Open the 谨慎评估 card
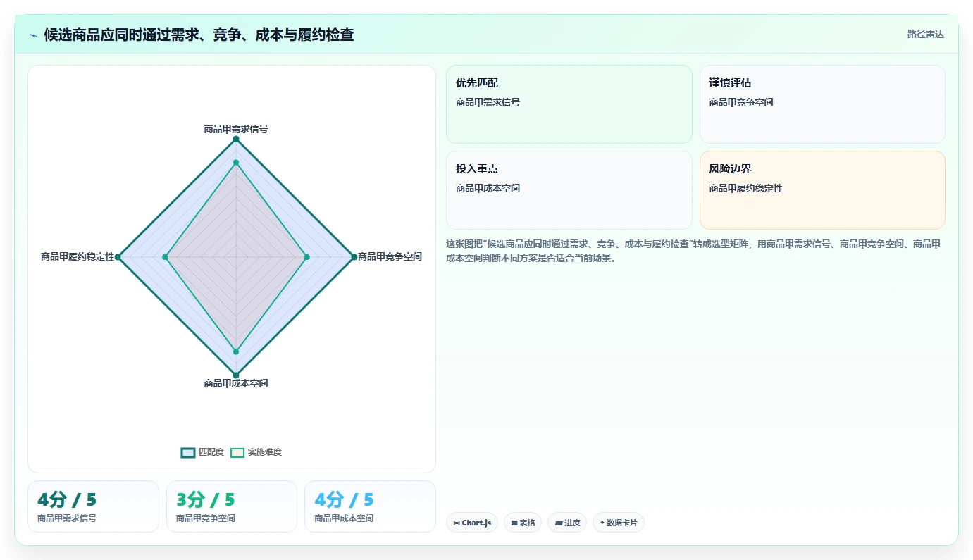The width and height of the screenshot is (973, 560). pyautogui.click(x=822, y=104)
